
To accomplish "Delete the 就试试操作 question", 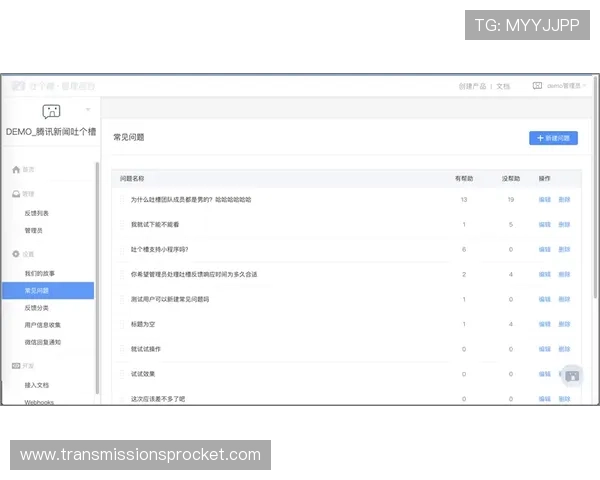I will (564, 349).
